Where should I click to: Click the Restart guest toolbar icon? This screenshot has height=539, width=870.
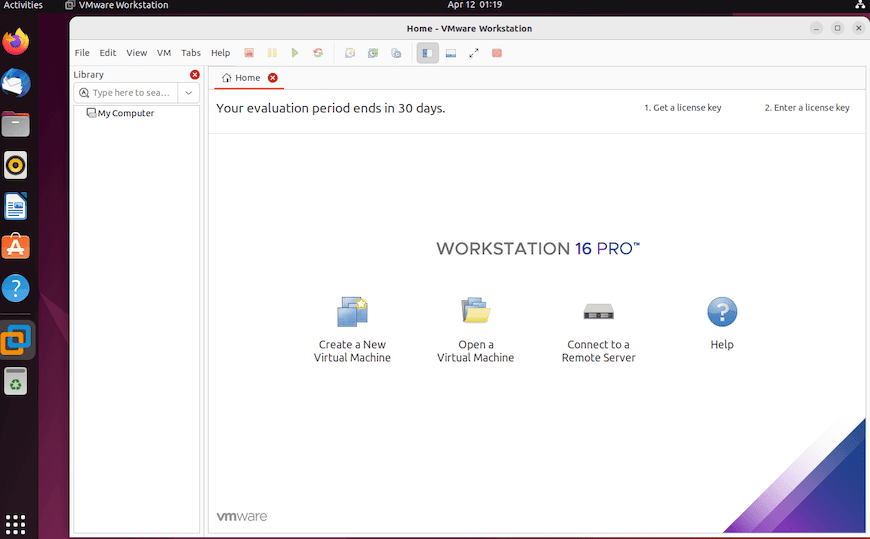[318, 53]
